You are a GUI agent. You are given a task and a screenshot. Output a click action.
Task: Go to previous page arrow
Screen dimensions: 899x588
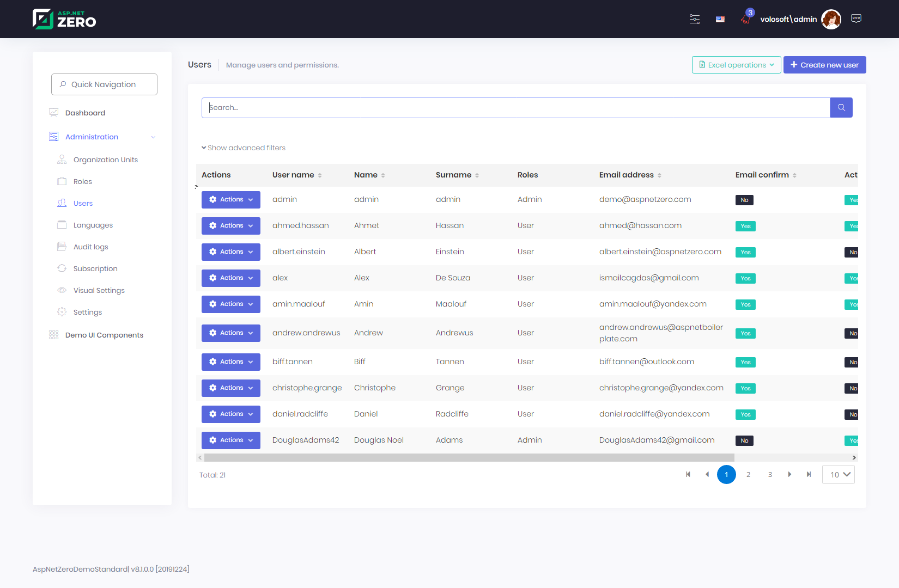click(x=707, y=474)
